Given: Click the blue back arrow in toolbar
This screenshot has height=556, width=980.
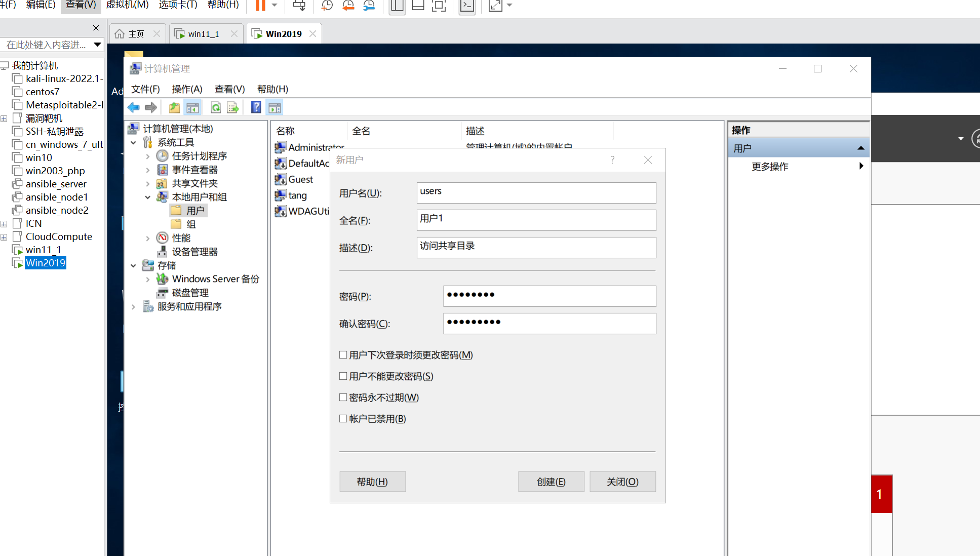Looking at the screenshot, I should (x=133, y=107).
